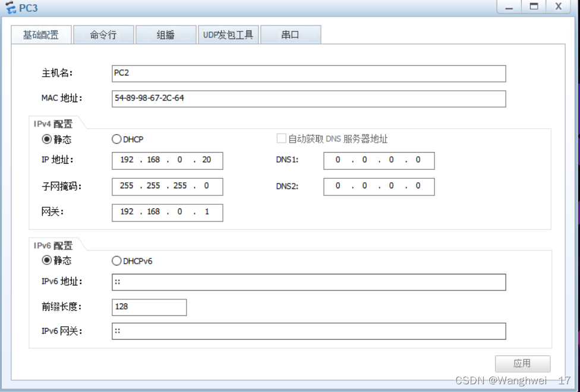The image size is (580, 392).
Task: Open the 串口 tab
Action: click(291, 35)
